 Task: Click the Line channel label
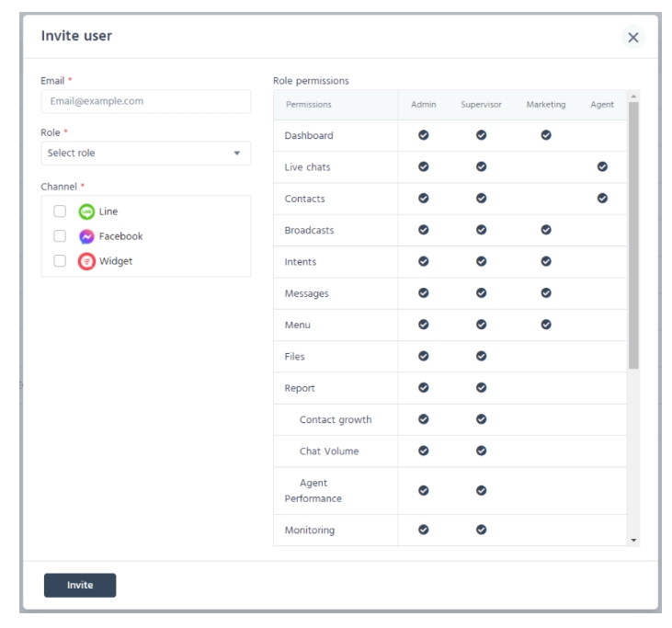coord(108,211)
